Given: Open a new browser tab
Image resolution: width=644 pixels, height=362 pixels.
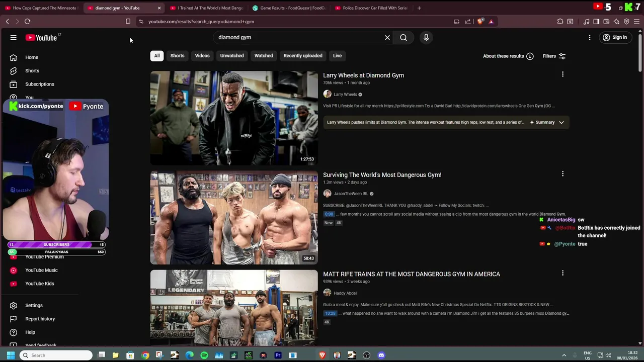Looking at the screenshot, I should (419, 8).
